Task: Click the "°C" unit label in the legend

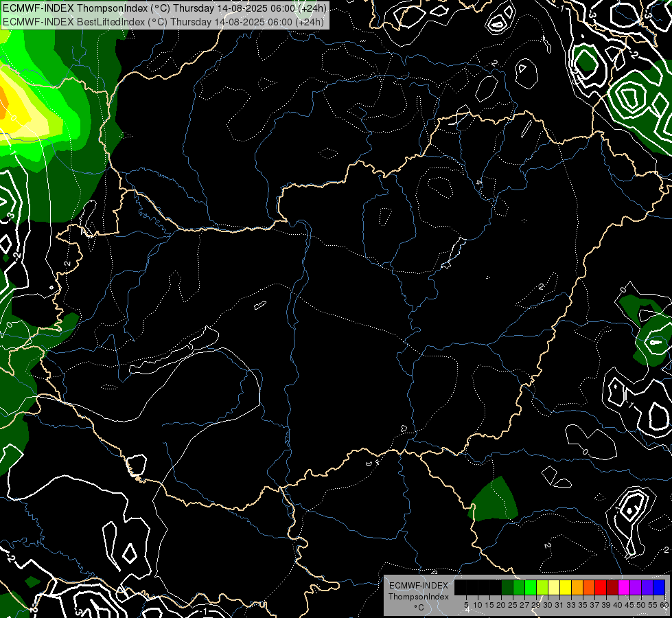Action: click(x=419, y=608)
